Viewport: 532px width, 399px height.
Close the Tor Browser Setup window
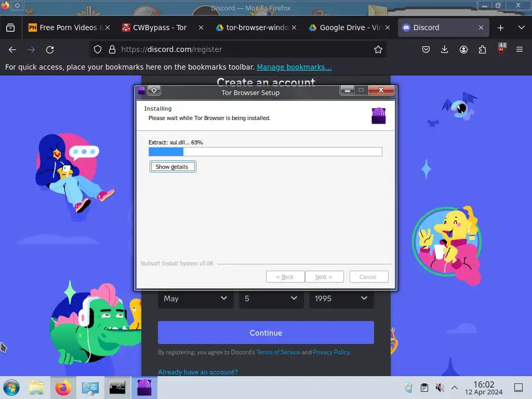tap(381, 90)
